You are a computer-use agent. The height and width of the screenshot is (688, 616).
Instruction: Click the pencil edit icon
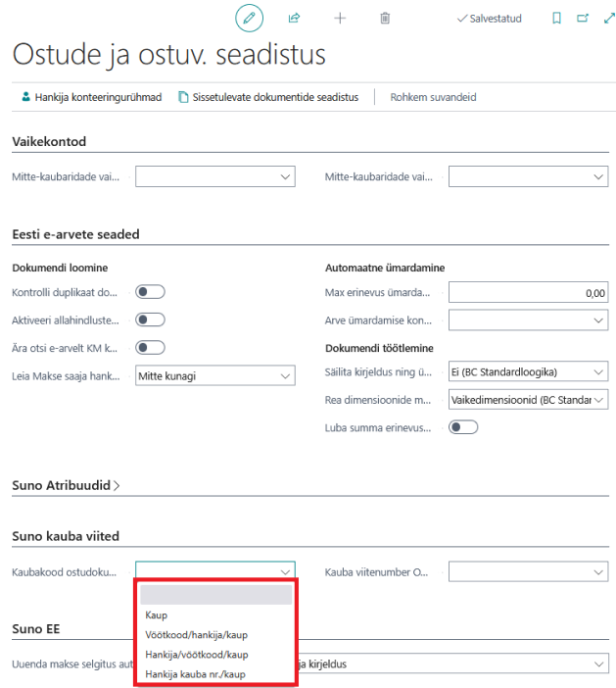pyautogui.click(x=249, y=18)
